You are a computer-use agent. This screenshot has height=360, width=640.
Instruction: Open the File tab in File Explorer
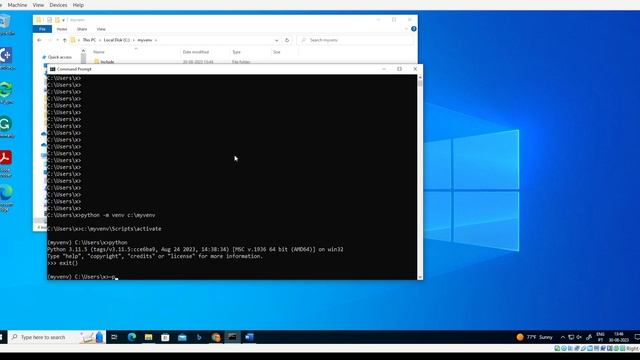[x=42, y=29]
